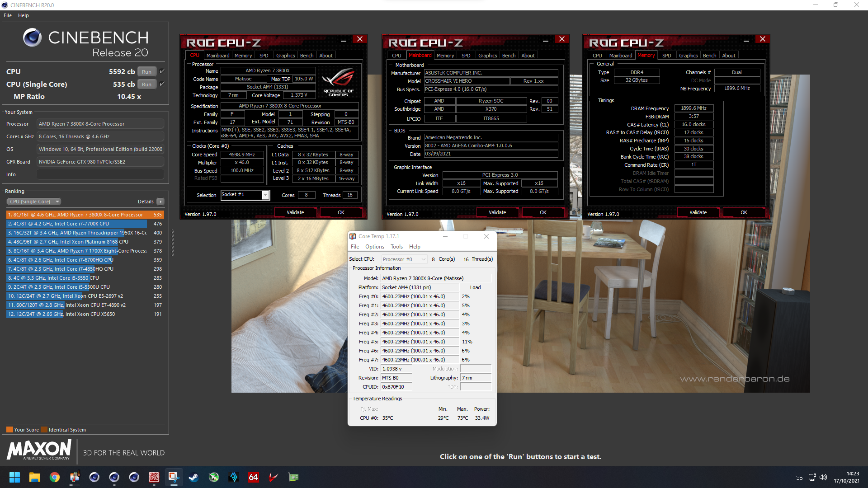Image resolution: width=868 pixels, height=488 pixels.
Task: Select ranking row 10 Xeon E5-2697 v2
Action: point(85,296)
